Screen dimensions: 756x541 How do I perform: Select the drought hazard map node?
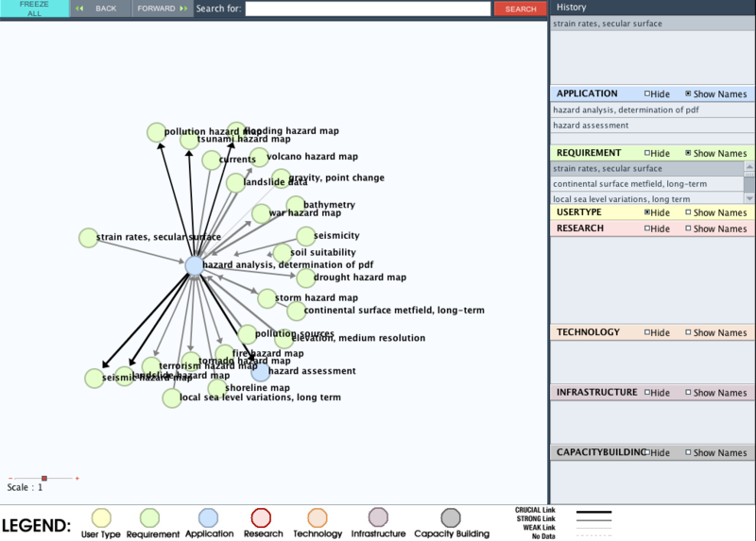coord(305,278)
